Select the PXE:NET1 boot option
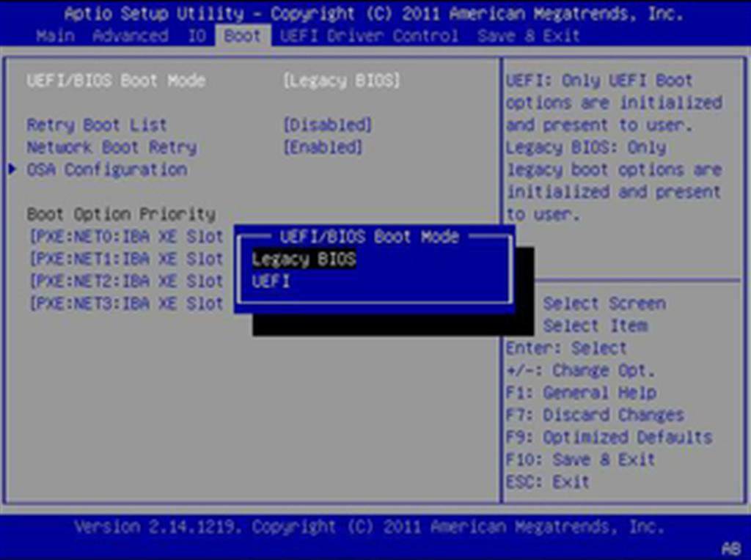This screenshot has height=560, width=751. click(x=125, y=259)
